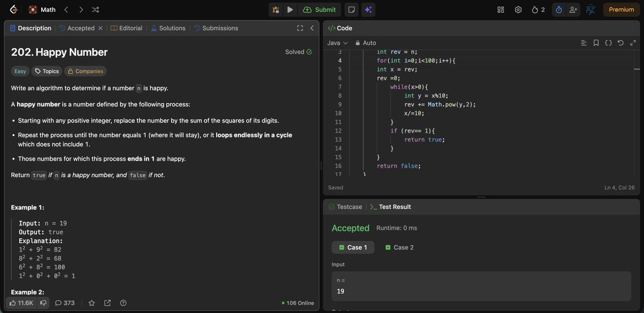Open settings gear icon

click(x=518, y=10)
